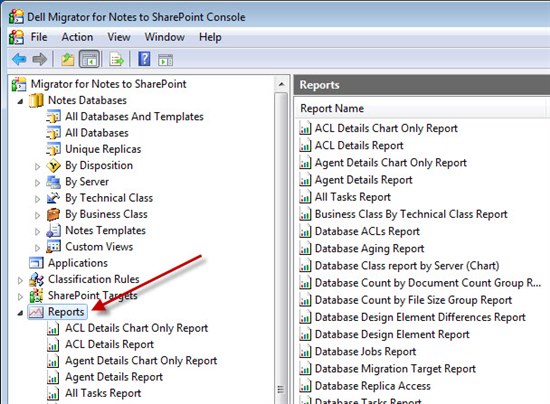Expand the Classification Rules node
Viewport: 550px width, 404px height.
coord(20,280)
